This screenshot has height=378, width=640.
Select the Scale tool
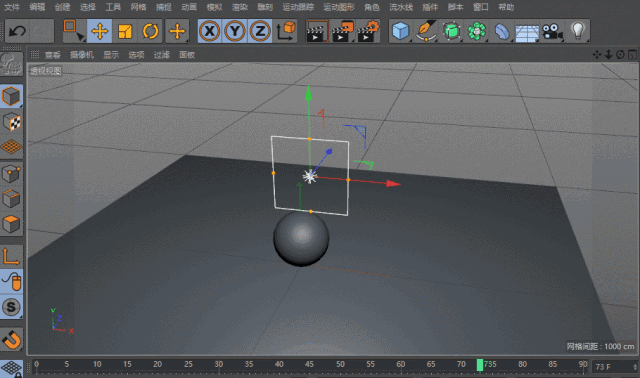tap(125, 31)
